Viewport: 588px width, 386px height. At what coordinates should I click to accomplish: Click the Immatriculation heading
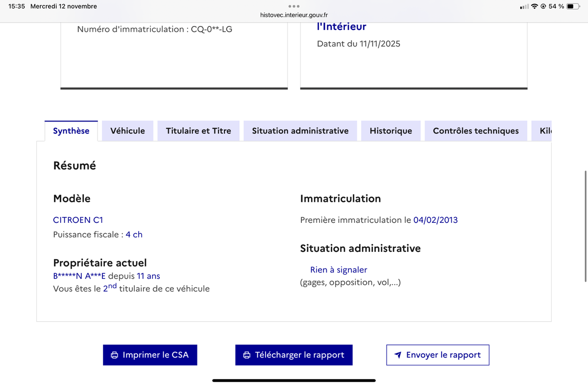click(341, 199)
